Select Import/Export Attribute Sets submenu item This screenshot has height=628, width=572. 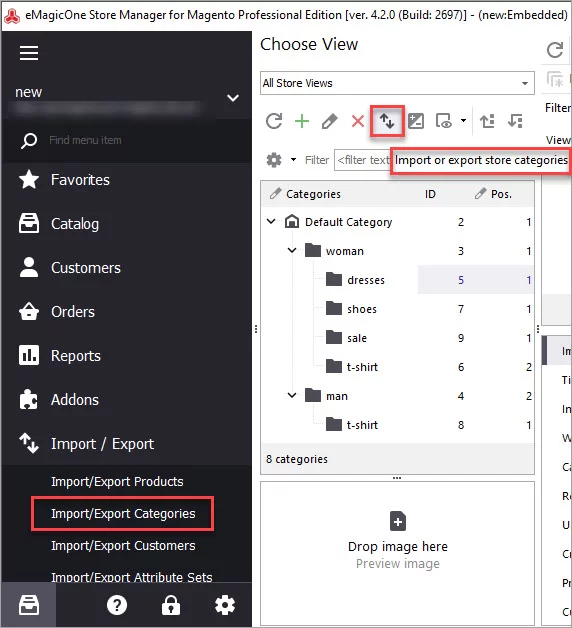[x=131, y=577]
